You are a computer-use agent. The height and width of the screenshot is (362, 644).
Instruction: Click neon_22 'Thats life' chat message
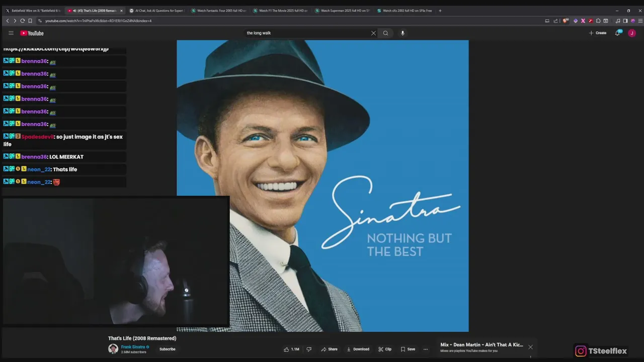coord(65,169)
